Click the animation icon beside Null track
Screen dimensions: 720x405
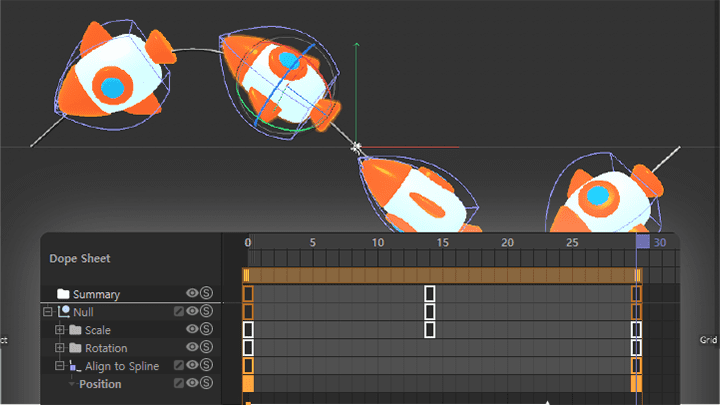pos(179,311)
